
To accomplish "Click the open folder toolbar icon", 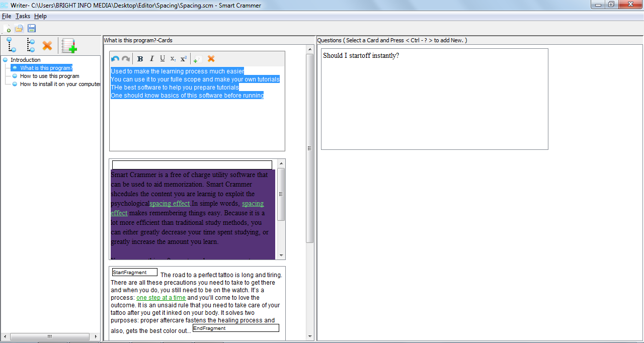I will 19,29.
